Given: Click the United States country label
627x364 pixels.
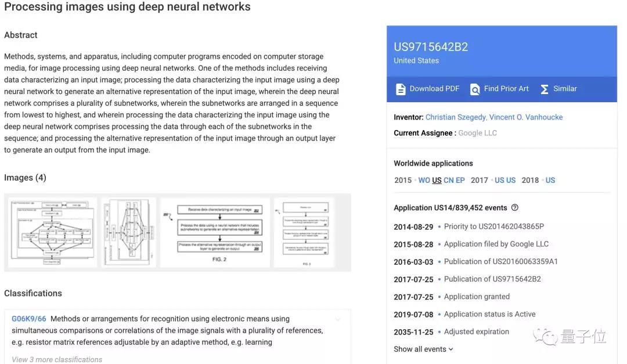Looking at the screenshot, I should coord(416,61).
